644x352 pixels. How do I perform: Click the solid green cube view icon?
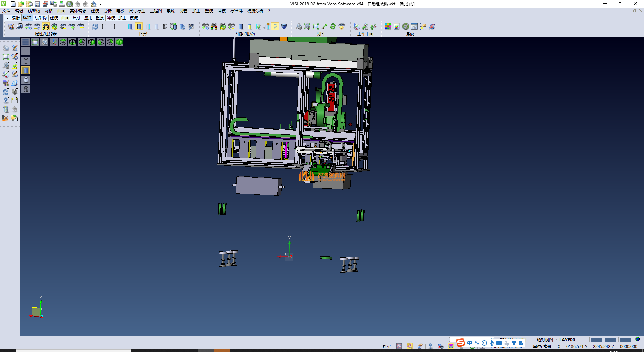point(119,42)
